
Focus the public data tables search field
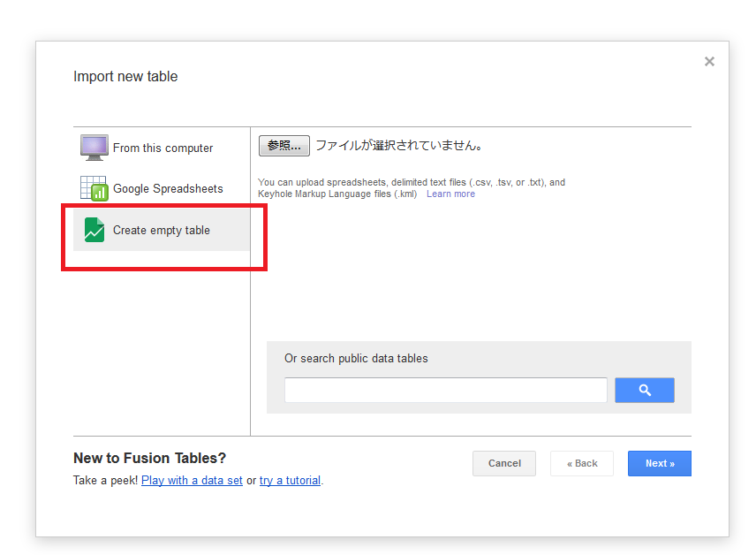click(x=445, y=390)
